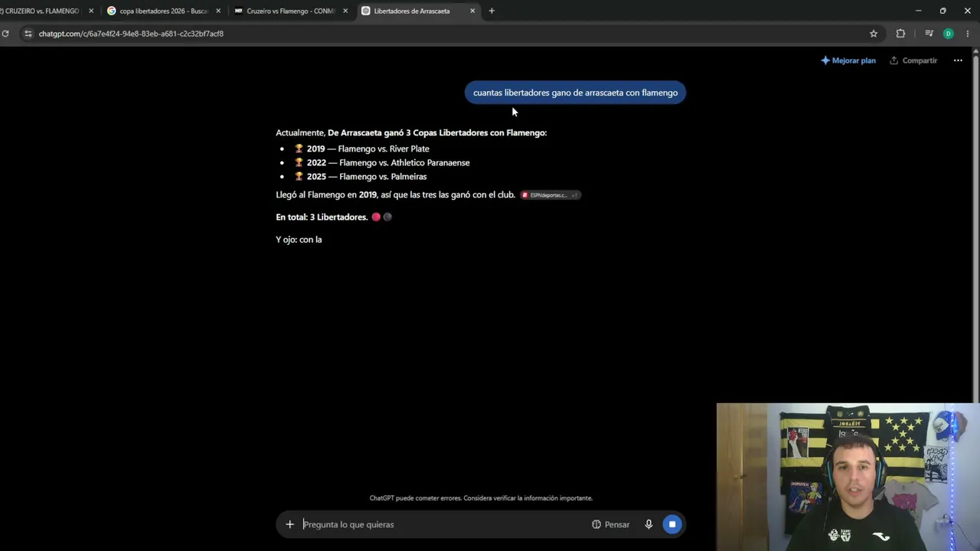Bookmark this page with the star icon
This screenshot has width=980, height=551.
[x=874, y=34]
